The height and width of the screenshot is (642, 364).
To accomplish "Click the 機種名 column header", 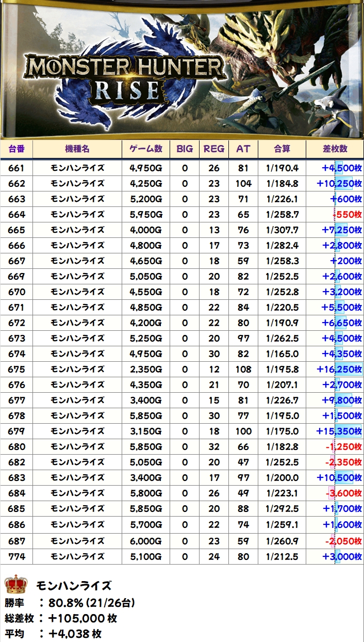I will (x=77, y=149).
